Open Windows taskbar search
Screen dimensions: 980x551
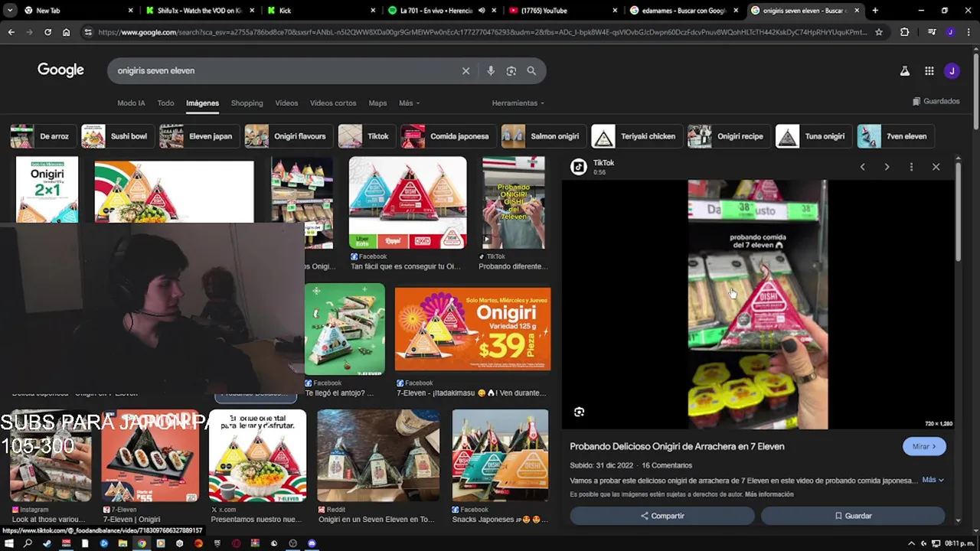click(x=28, y=543)
